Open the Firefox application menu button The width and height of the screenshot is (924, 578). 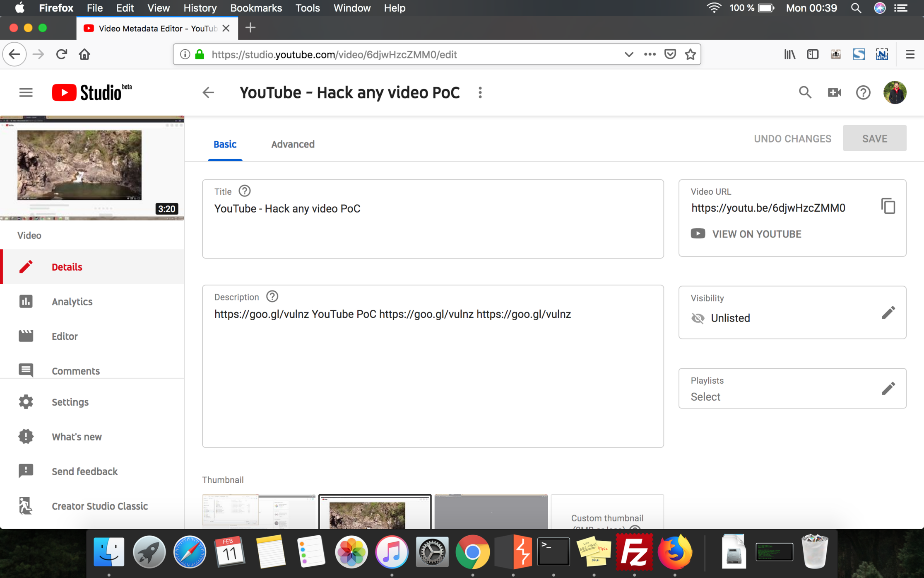[x=910, y=54]
